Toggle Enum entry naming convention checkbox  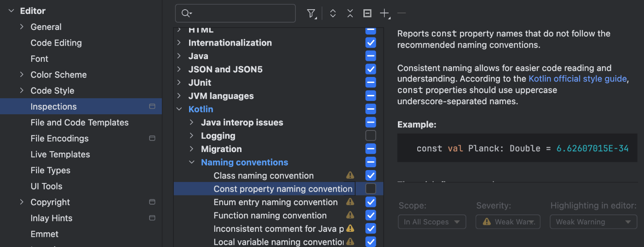tap(371, 202)
